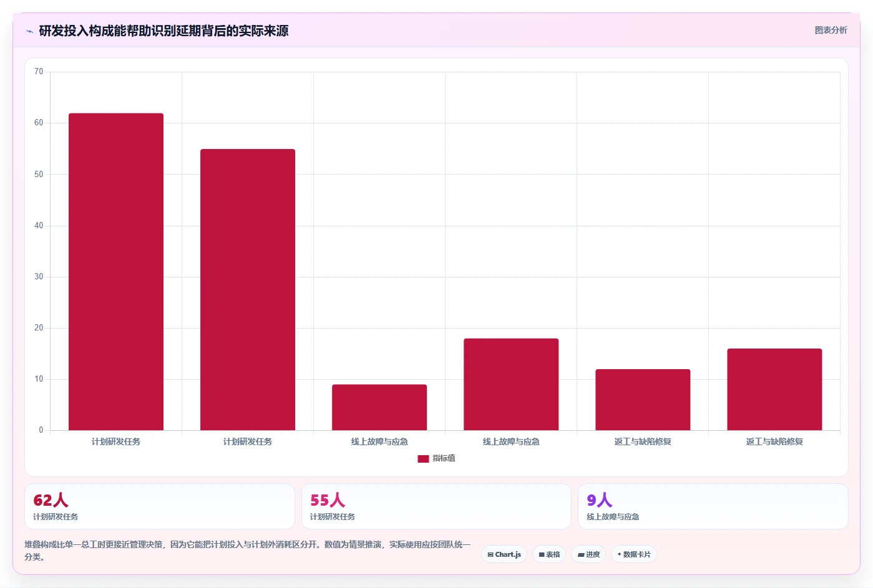Click the y-axis label 40
The width and height of the screenshot is (873, 588).
[x=39, y=225]
